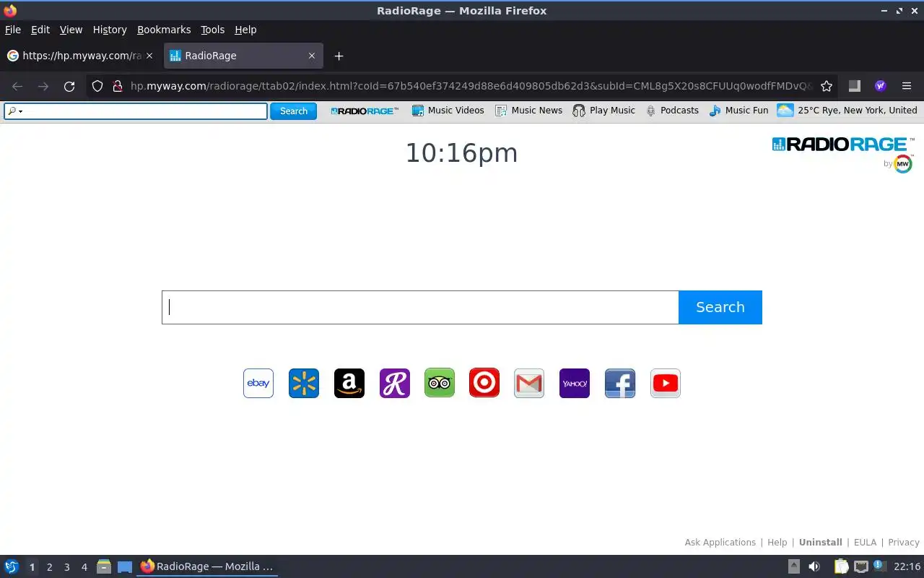Open the Gmail shortcut icon
This screenshot has width=924, height=578.
529,383
